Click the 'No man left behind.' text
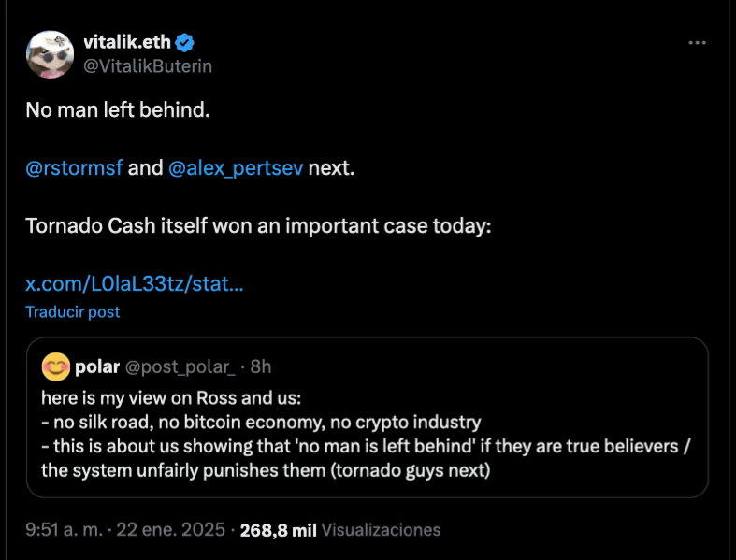736x560 pixels. click(118, 109)
